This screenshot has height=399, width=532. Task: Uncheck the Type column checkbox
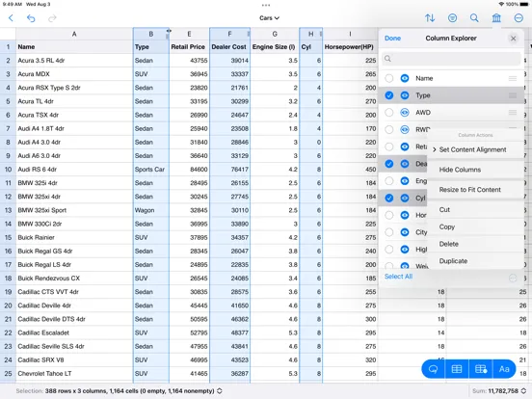[389, 95]
